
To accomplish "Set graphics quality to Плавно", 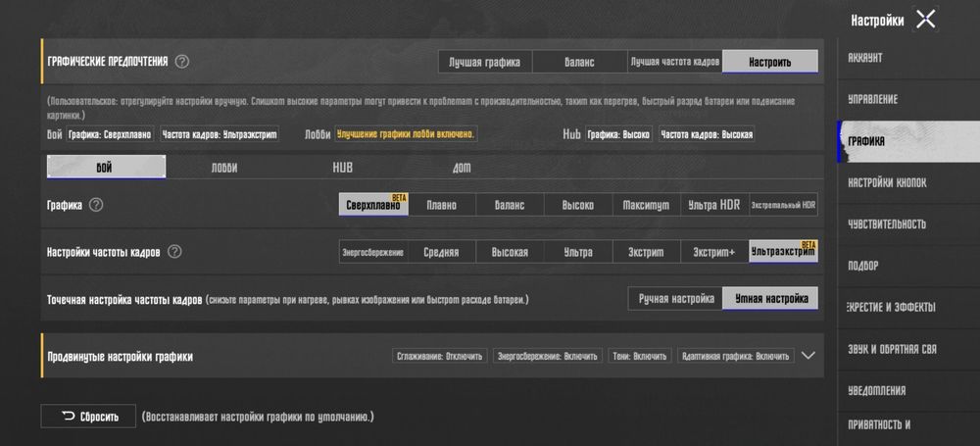I will (x=442, y=205).
